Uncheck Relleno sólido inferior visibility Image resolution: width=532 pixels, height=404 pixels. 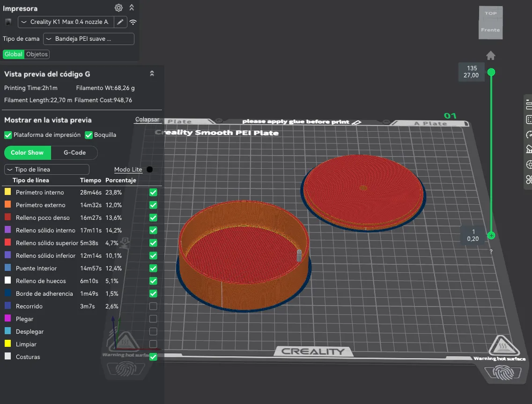[x=153, y=255]
